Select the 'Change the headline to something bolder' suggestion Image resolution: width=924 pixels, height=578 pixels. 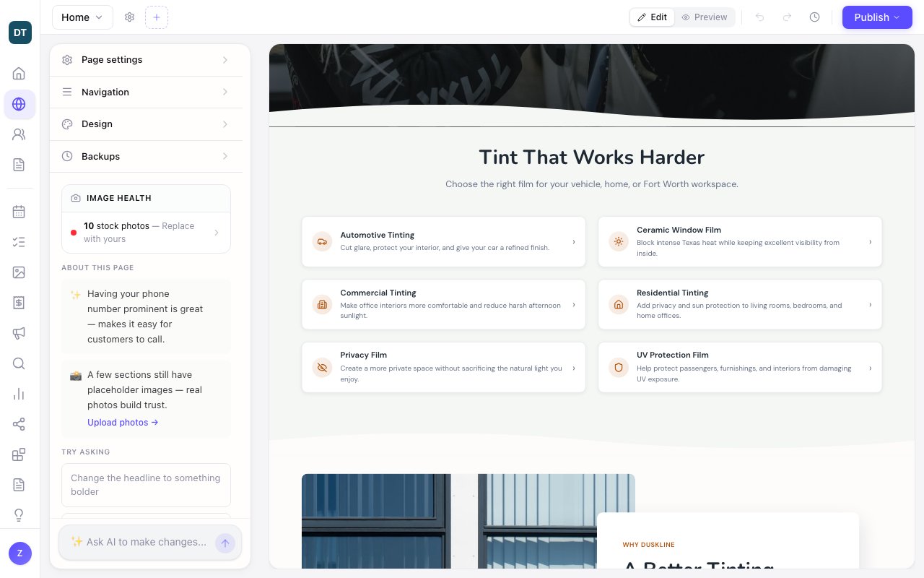146,485
